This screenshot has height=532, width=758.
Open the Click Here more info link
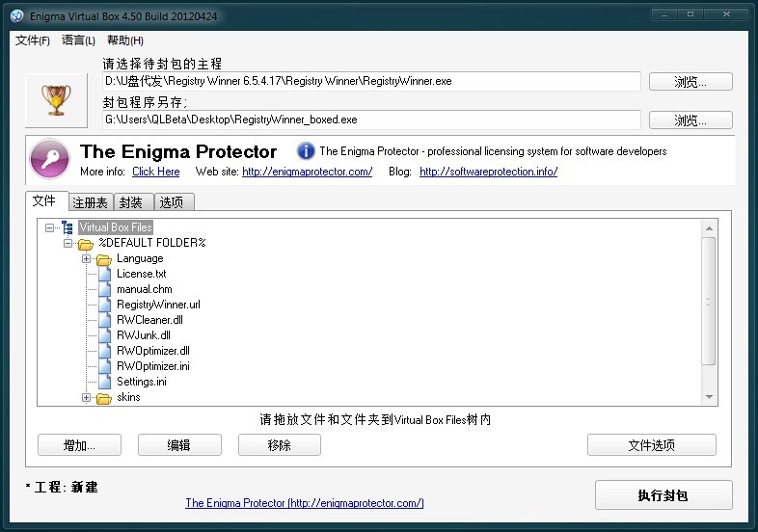coord(156,172)
